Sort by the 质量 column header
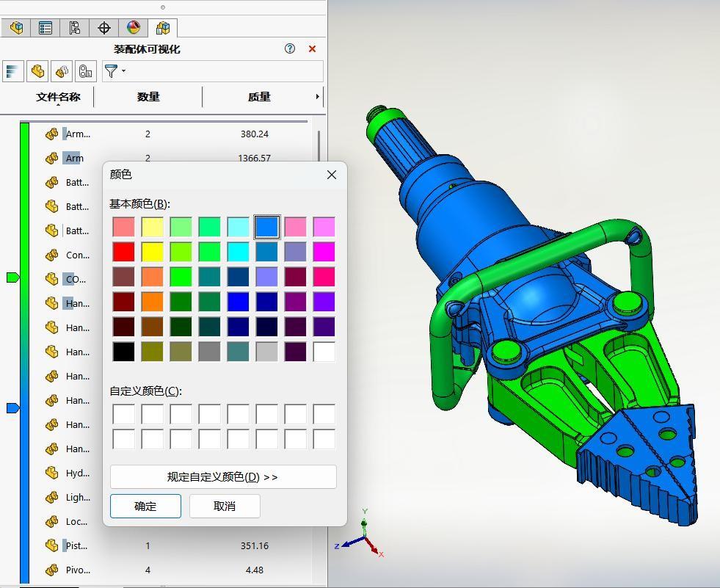This screenshot has width=720, height=588. 259,97
